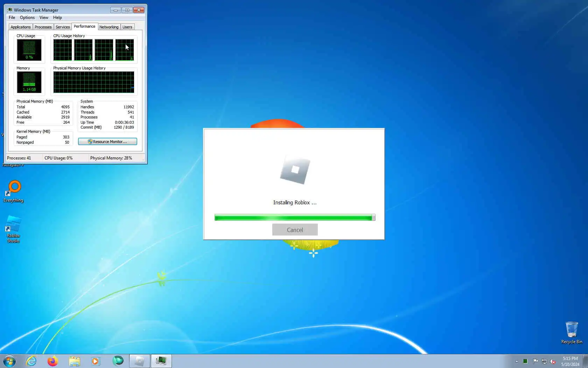Image resolution: width=588 pixels, height=368 pixels.
Task: Open the Options menu in Task Manager
Action: (x=27, y=18)
